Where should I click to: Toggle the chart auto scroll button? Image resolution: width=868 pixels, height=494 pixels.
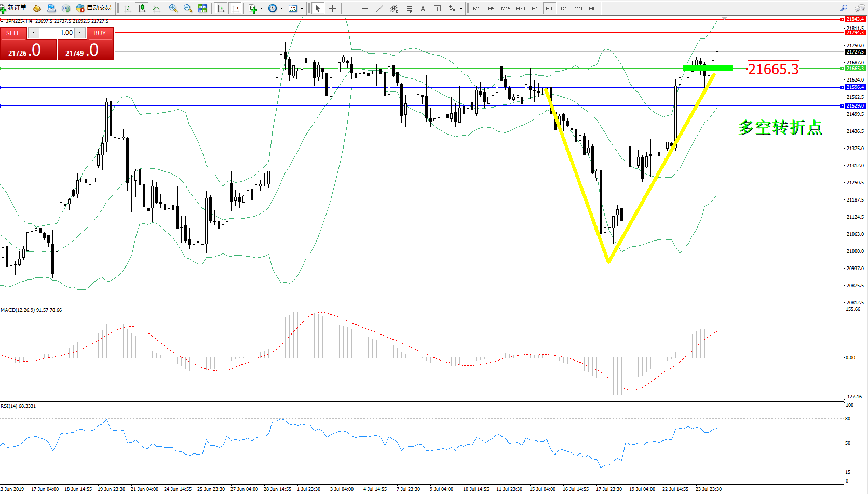221,8
